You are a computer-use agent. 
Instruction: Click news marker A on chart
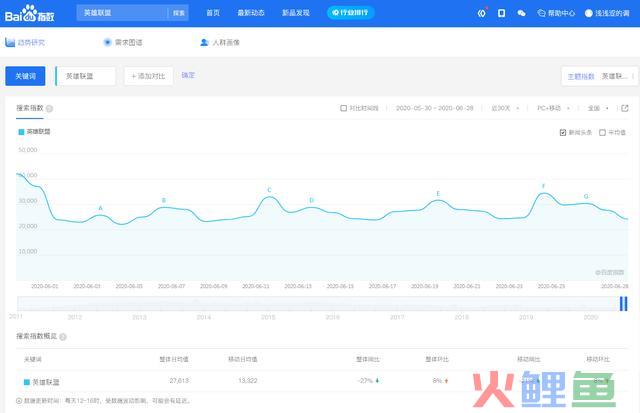[x=100, y=208]
